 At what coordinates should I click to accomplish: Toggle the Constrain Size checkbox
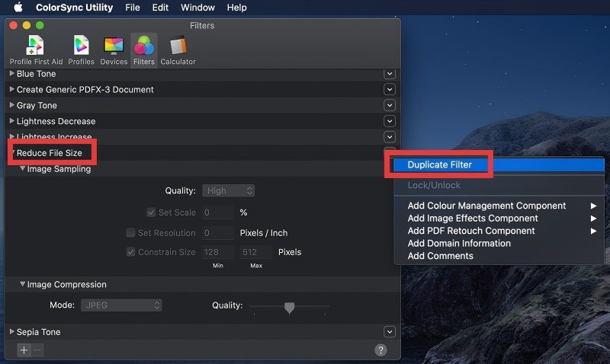pos(131,252)
